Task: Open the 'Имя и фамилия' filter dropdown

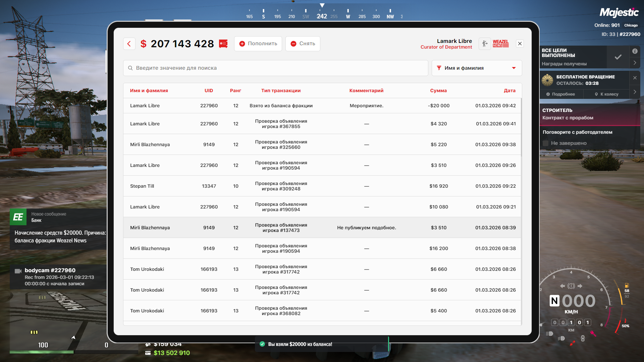Action: (477, 68)
